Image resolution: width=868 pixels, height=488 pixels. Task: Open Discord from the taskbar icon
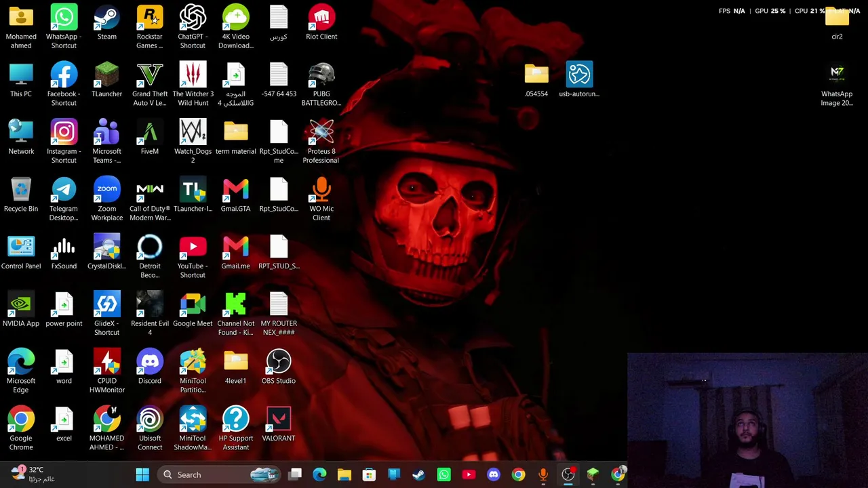click(x=493, y=474)
